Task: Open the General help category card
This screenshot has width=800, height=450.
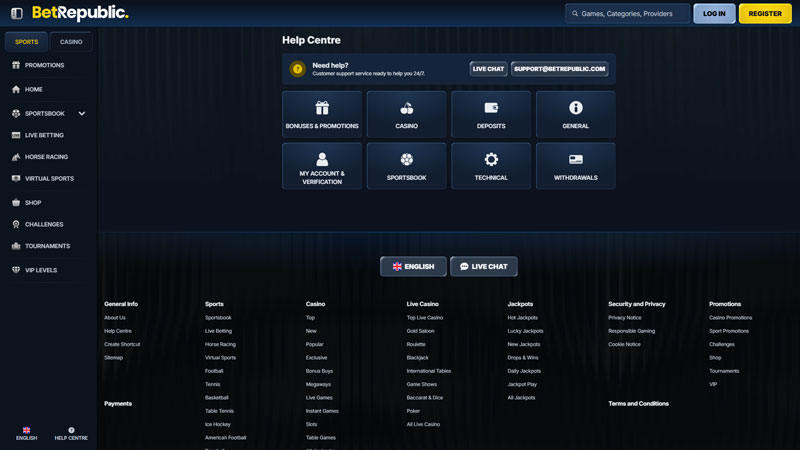Action: point(576,114)
